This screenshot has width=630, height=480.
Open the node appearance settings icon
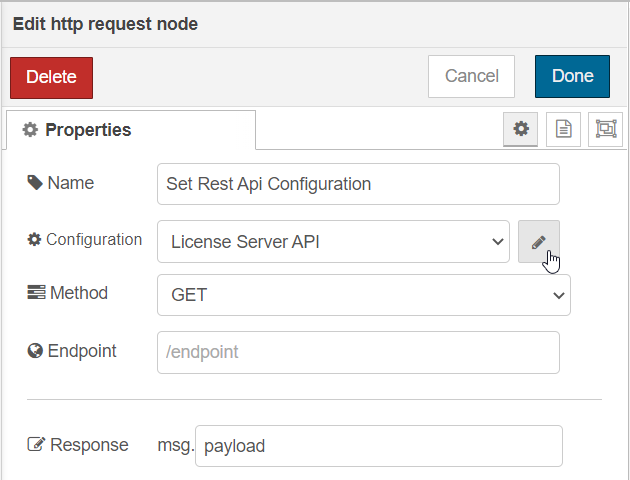(605, 129)
